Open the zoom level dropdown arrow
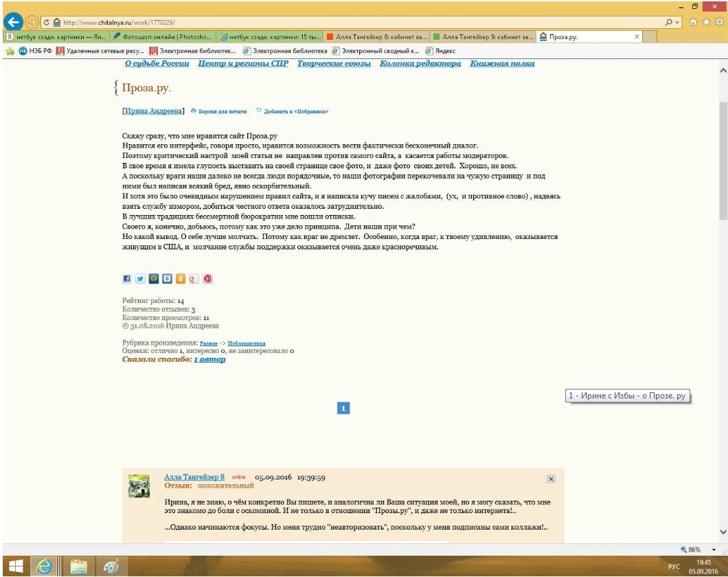Viewport: 728px width, 577px height. (714, 550)
